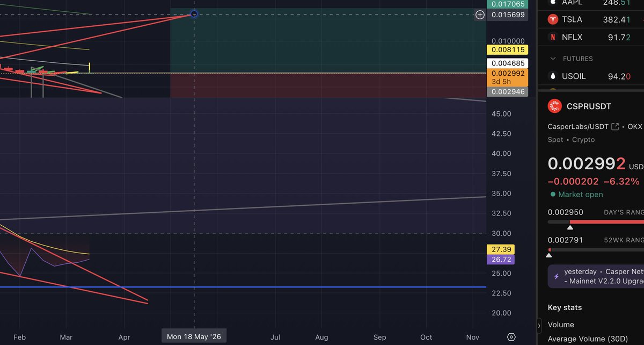Click the Spot market label
The image size is (644, 345).
point(554,139)
